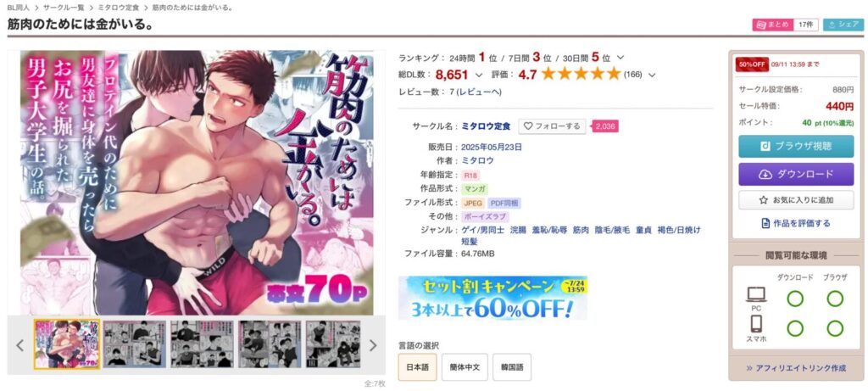The width and height of the screenshot is (868, 391).
Task: Expand the total DL count chevron
Action: [479, 75]
